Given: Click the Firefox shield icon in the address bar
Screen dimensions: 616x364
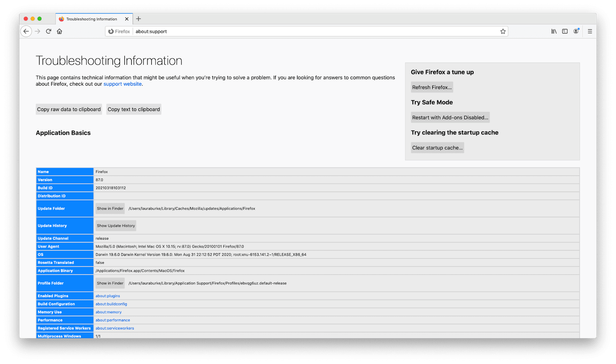Looking at the screenshot, I should click(110, 31).
